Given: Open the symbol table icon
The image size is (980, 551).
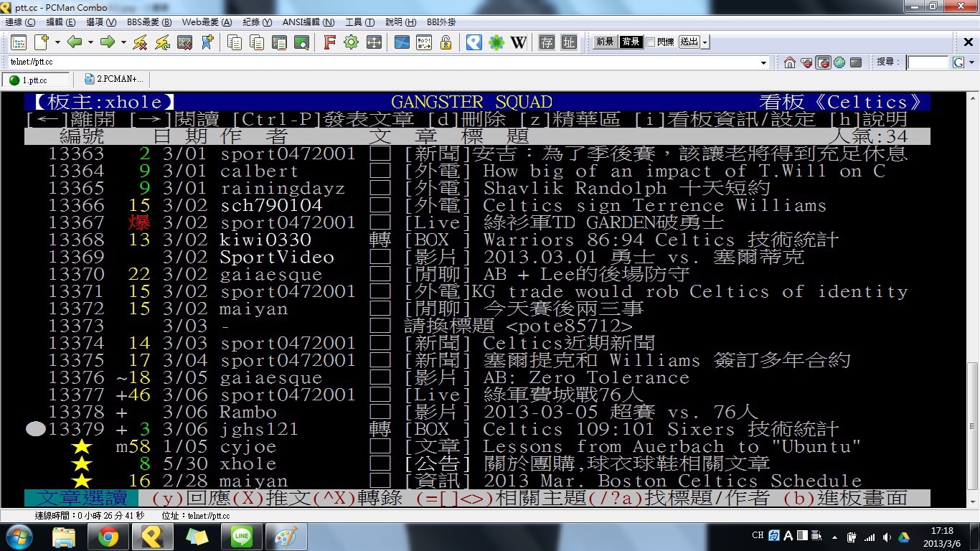Looking at the screenshot, I should point(424,42).
